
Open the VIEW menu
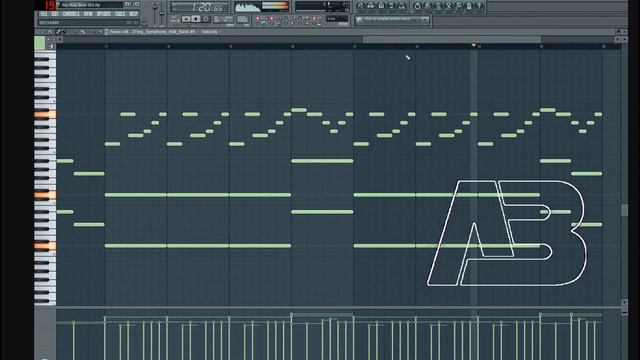point(88,14)
